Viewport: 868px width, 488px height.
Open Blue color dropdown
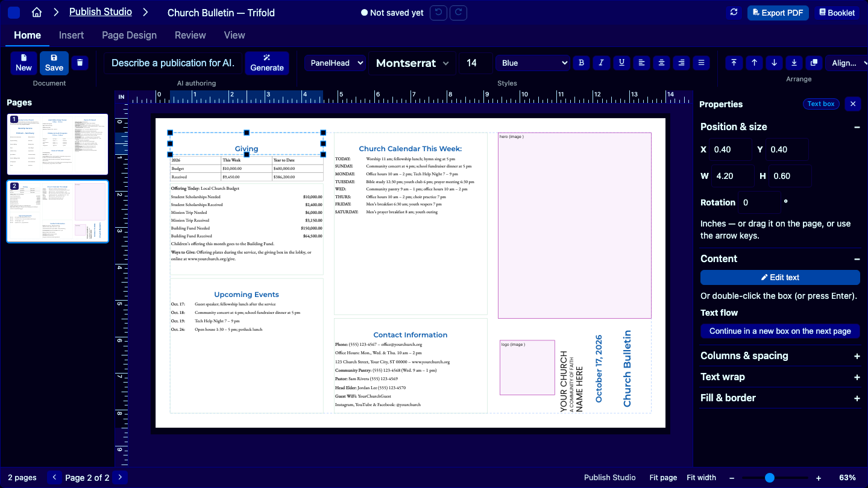(533, 63)
